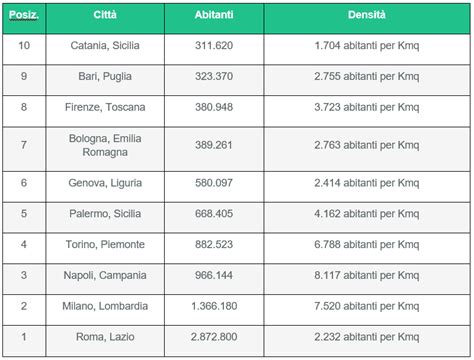Click the 2.872.800 population value
Image resolution: width=474 pixels, height=360 pixels.
coord(214,337)
